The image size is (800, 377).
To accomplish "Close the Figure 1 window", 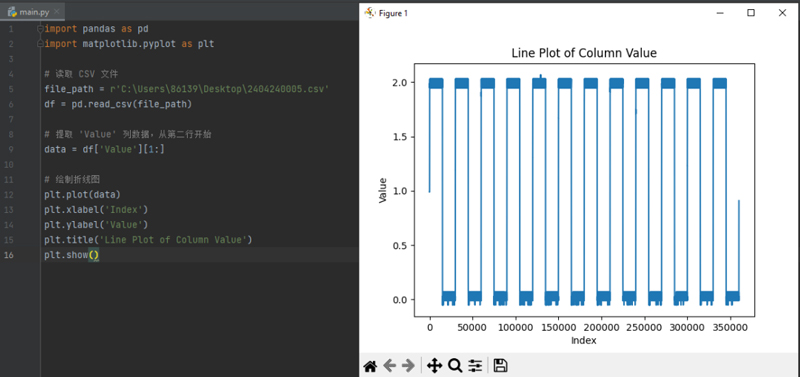I will [x=782, y=13].
